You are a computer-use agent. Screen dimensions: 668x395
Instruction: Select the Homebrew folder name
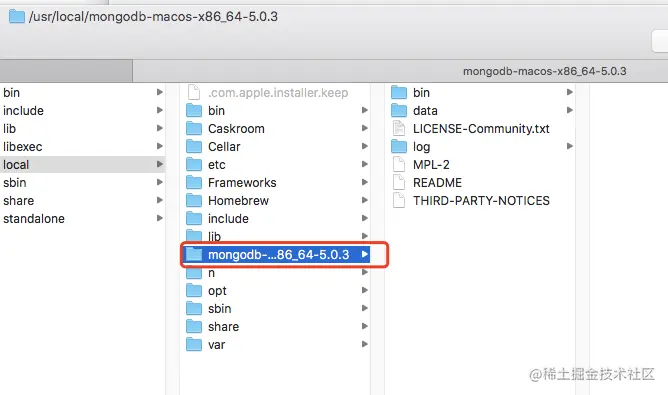(x=238, y=201)
